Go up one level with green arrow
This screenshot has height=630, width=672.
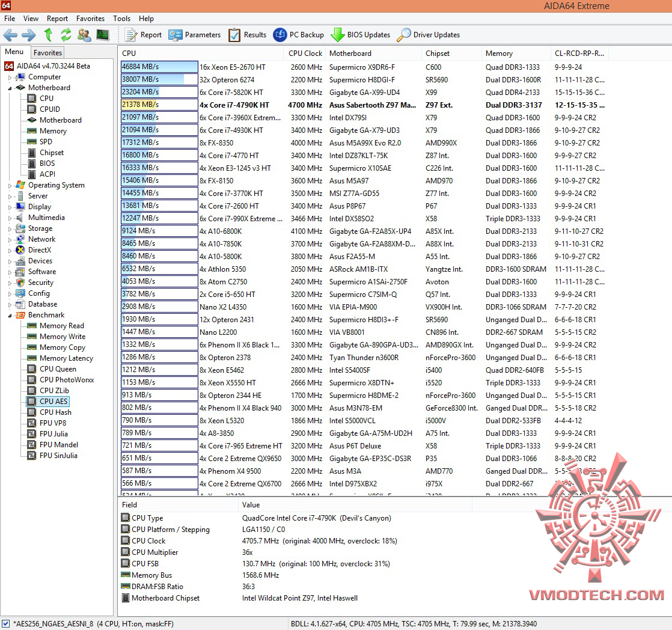48,35
